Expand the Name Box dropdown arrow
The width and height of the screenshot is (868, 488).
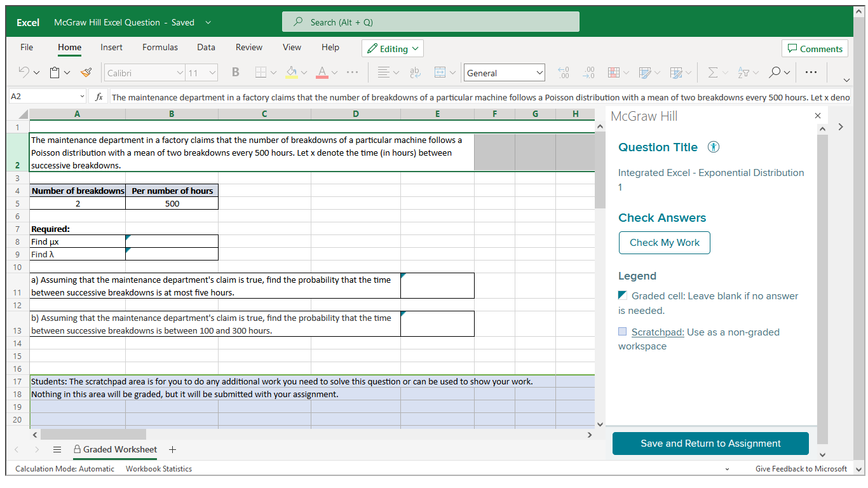82,97
